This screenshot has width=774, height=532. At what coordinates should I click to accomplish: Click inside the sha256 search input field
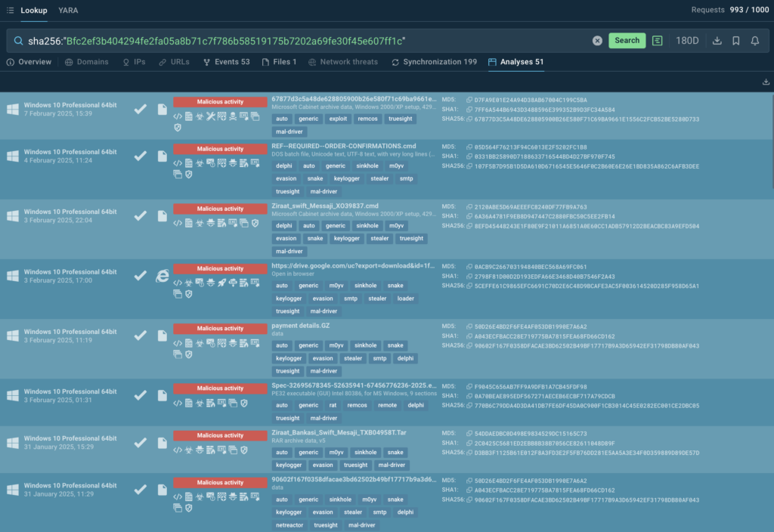point(302,41)
